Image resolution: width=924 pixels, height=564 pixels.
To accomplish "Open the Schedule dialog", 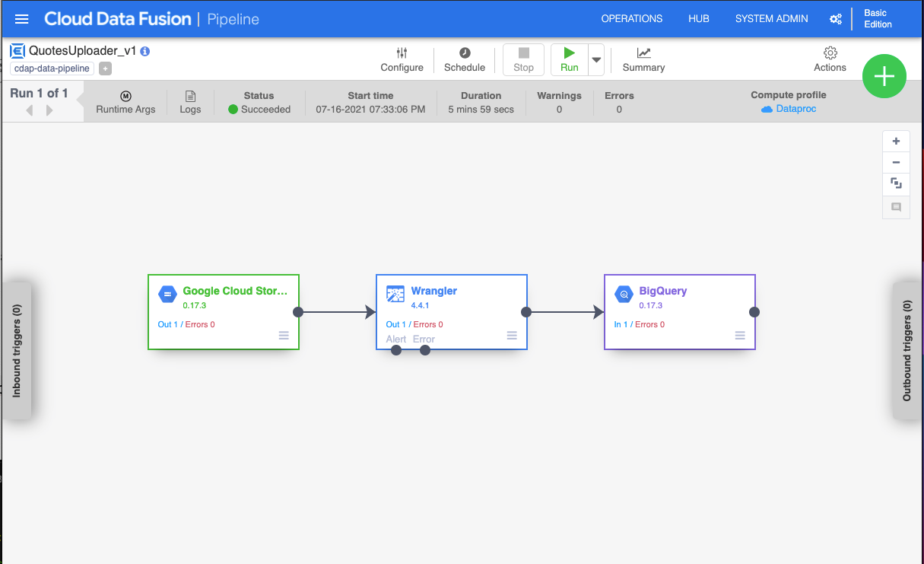I will click(x=465, y=60).
